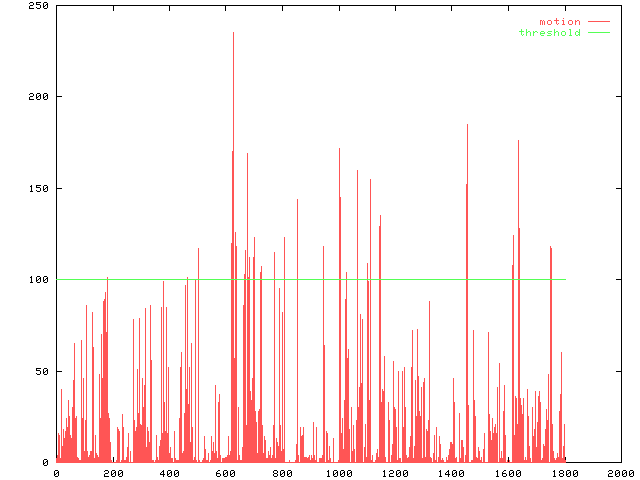Click the 2000 label on the x-axis
Image resolution: width=640 pixels, height=480 pixels.
(x=620, y=473)
